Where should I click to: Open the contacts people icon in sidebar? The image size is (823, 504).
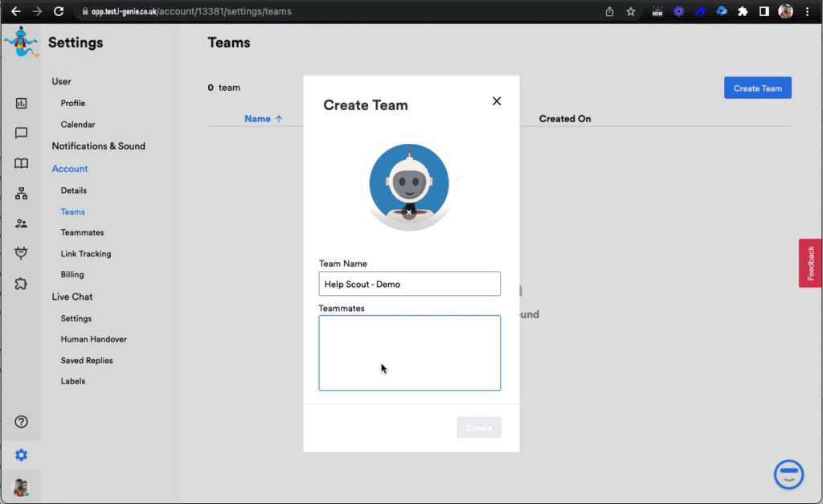tap(21, 223)
